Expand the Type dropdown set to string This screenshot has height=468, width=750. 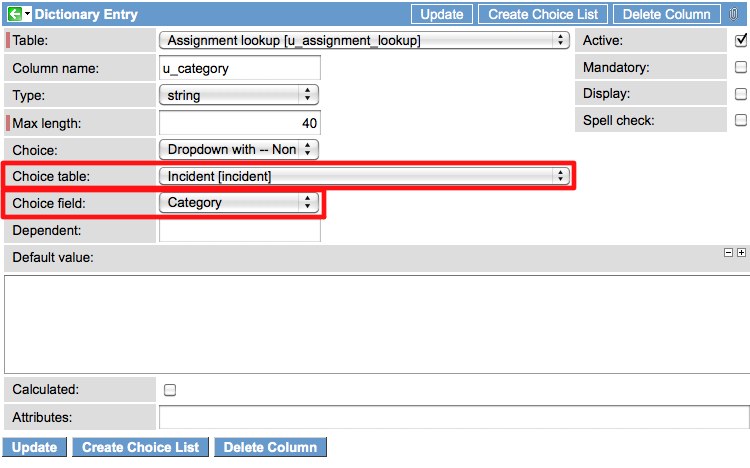(238, 95)
